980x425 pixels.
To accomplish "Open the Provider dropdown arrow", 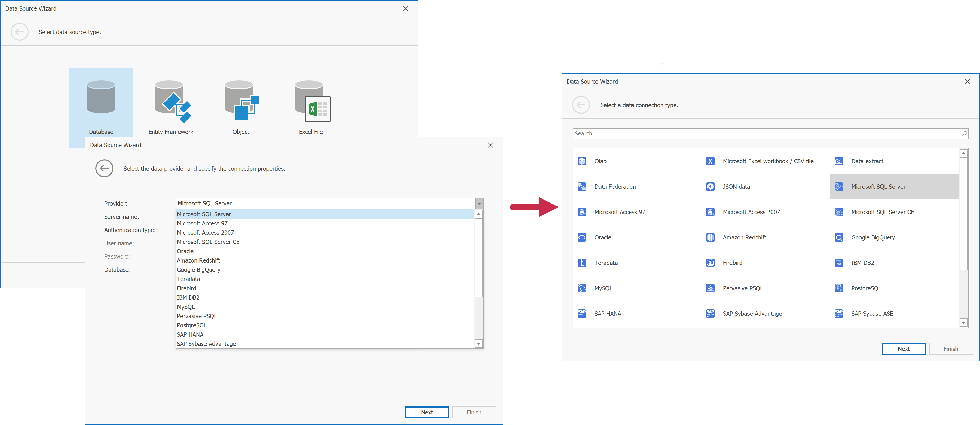I will point(479,204).
